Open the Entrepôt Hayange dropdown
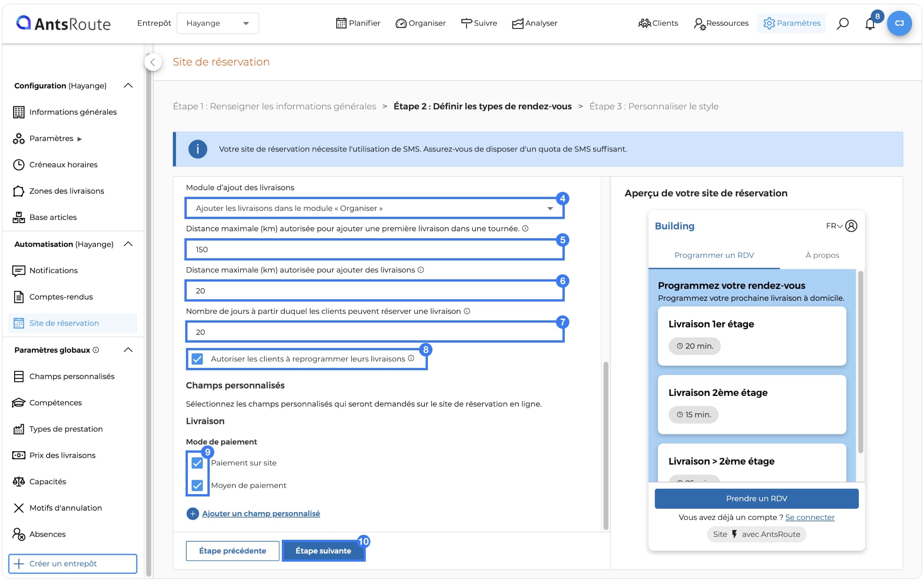 (x=217, y=23)
